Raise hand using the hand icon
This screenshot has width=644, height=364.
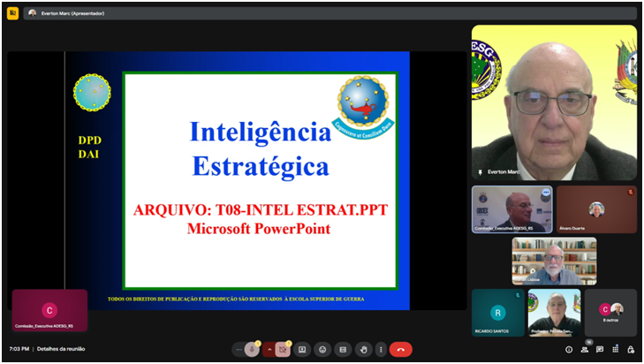(x=363, y=349)
